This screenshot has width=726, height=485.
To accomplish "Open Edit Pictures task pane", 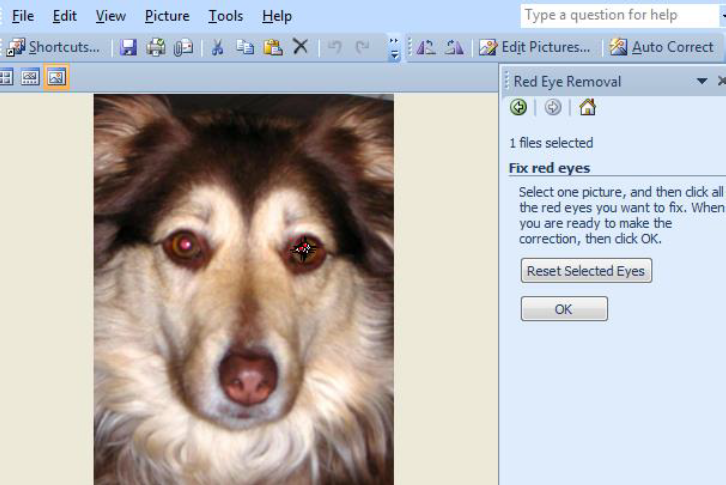I will pos(535,47).
